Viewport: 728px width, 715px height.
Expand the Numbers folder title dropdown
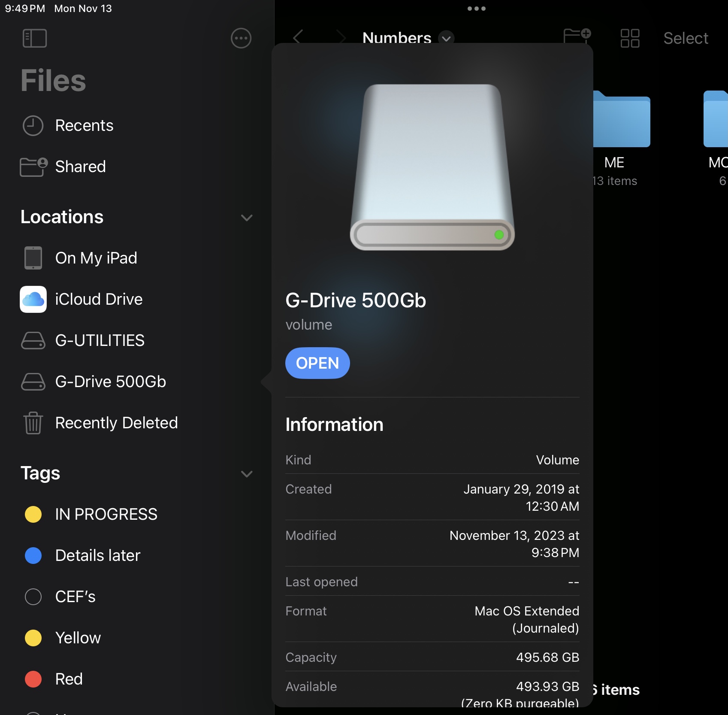pos(446,38)
